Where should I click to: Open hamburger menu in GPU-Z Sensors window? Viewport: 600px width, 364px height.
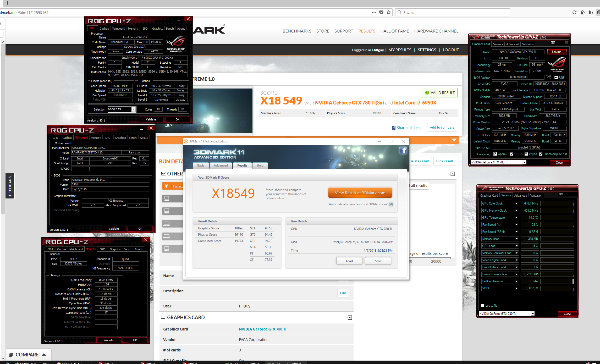[575, 194]
